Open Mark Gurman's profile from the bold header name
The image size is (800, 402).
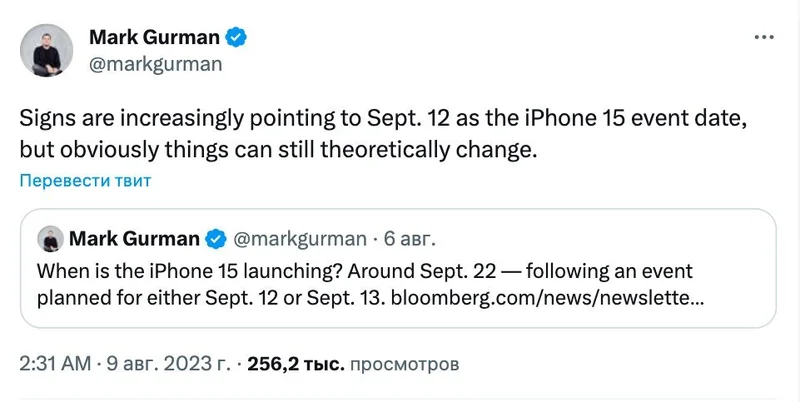pos(154,38)
